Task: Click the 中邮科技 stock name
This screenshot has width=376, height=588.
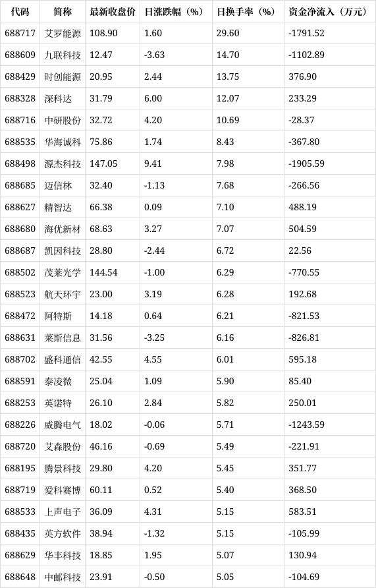Action: click(63, 577)
